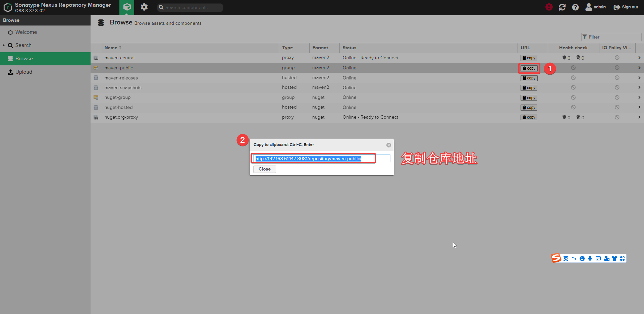Select Welcome in the sidebar menu
The image size is (644, 314).
coord(26,32)
